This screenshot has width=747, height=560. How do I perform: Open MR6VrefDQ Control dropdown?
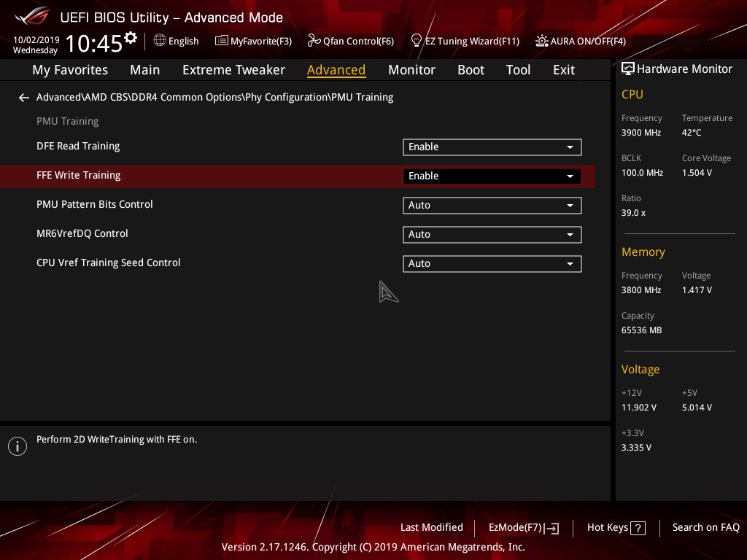point(492,235)
